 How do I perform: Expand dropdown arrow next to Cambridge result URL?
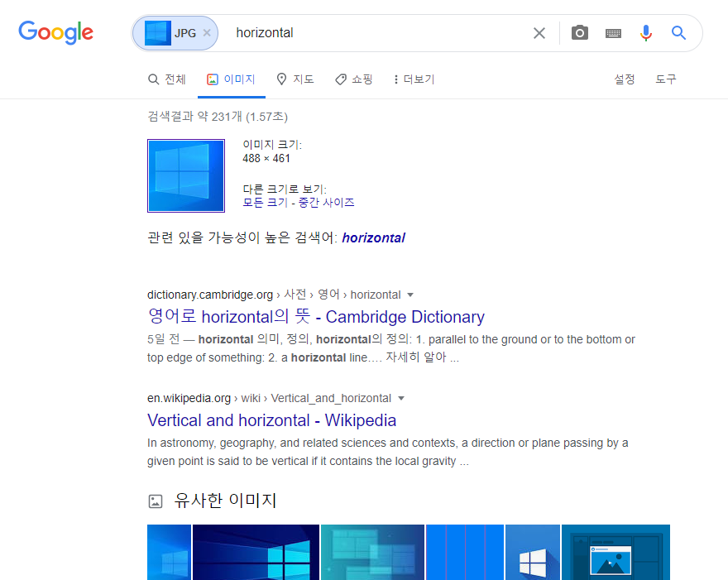point(410,295)
